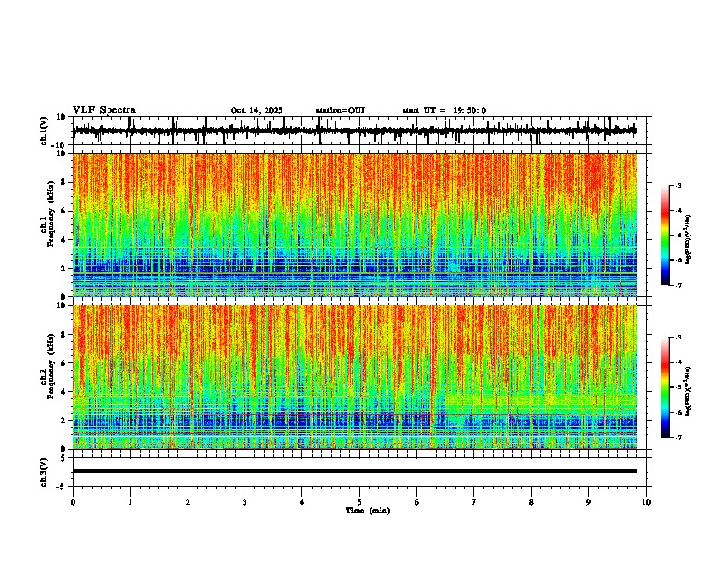The width and height of the screenshot is (728, 563).
Task: Click the "4" tick on ch.1 frequency axis
Action: [x=63, y=240]
